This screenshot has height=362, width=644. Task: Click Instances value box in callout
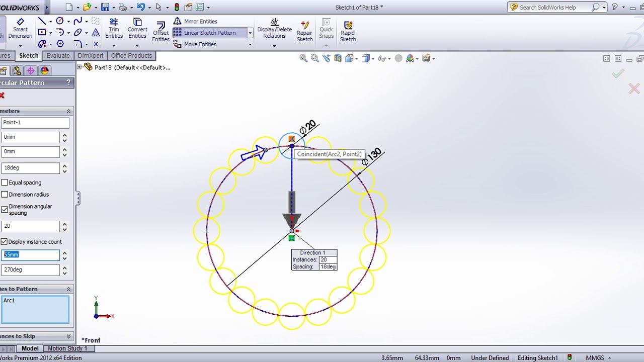[x=328, y=259]
